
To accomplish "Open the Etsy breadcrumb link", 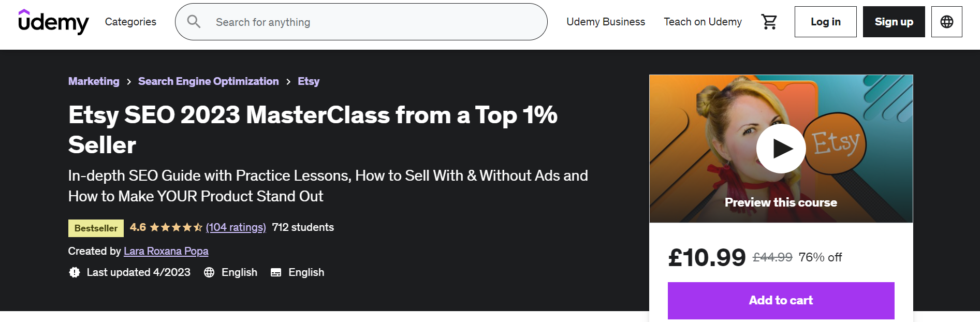I will [309, 81].
